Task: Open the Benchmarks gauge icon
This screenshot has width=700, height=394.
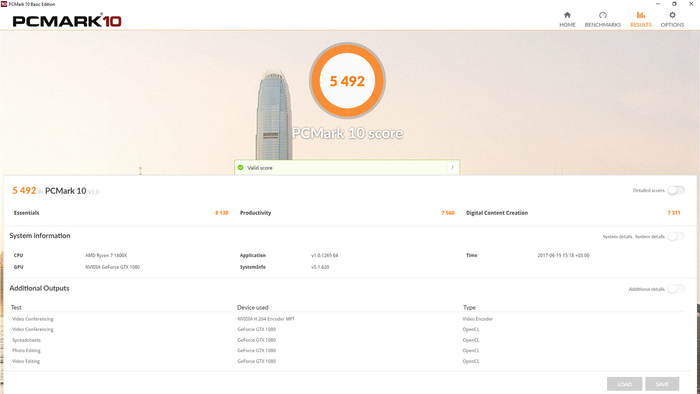Action: (x=603, y=15)
